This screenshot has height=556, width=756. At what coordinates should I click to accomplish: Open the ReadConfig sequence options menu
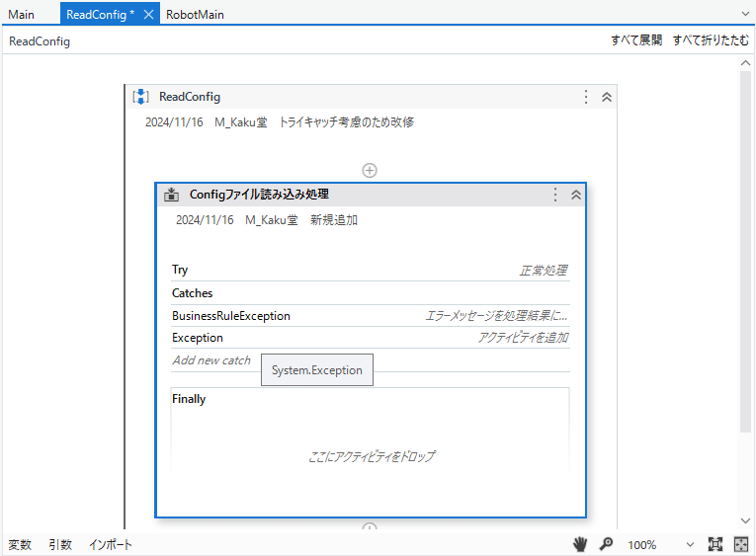(x=586, y=97)
